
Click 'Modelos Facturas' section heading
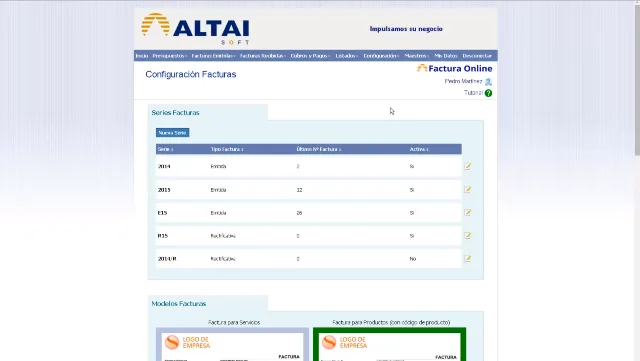click(179, 304)
